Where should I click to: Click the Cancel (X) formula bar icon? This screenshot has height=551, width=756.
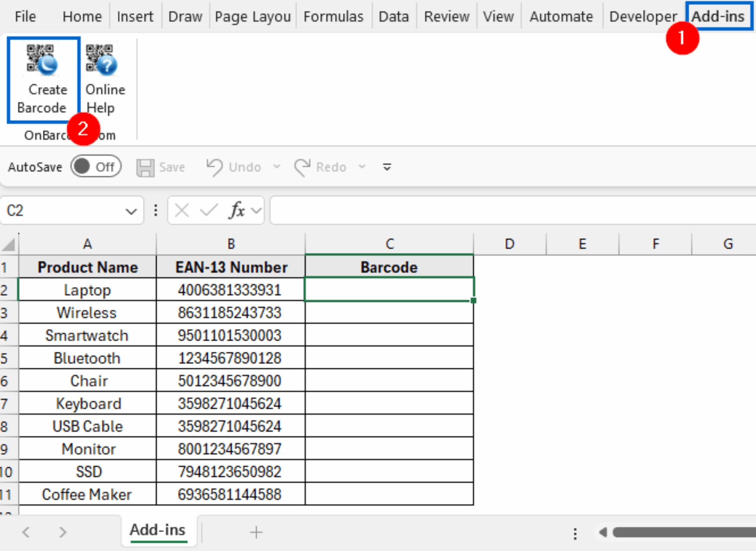coord(181,210)
